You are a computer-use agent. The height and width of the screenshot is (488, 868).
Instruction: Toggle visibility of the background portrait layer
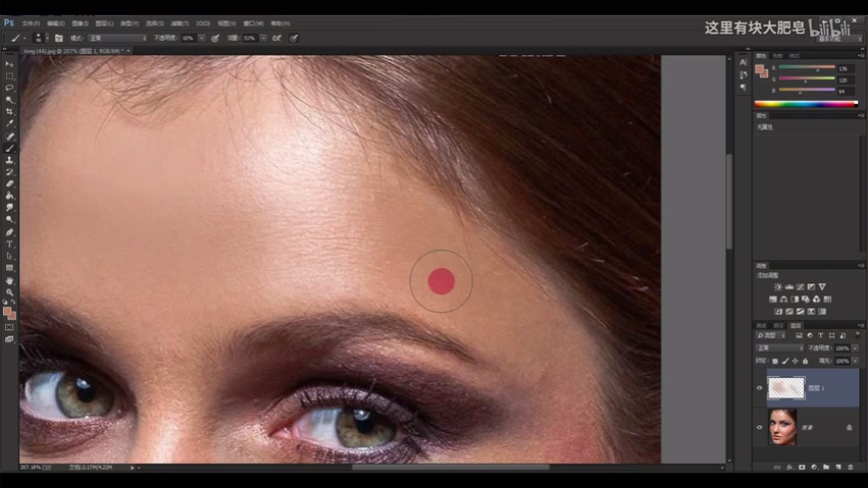point(760,426)
